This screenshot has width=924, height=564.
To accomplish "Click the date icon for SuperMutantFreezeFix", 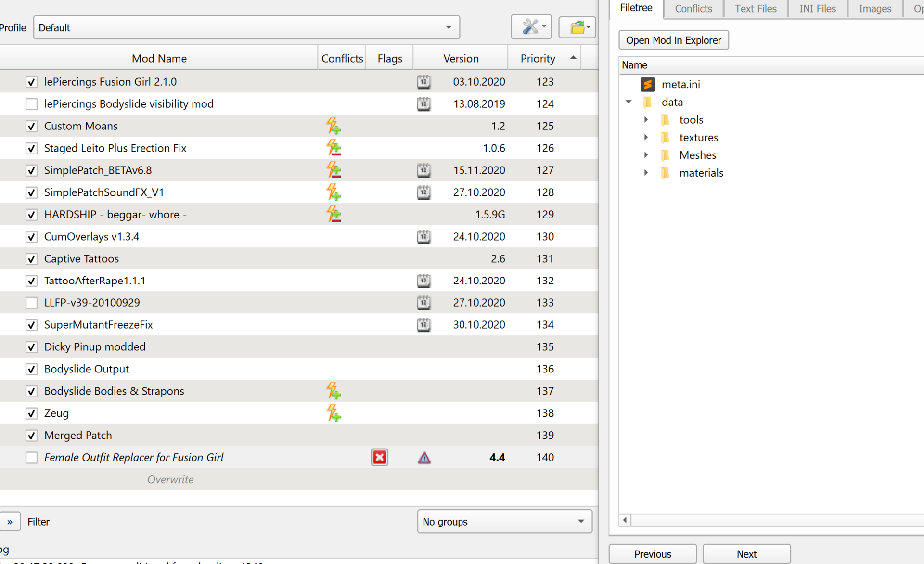I will 424,325.
